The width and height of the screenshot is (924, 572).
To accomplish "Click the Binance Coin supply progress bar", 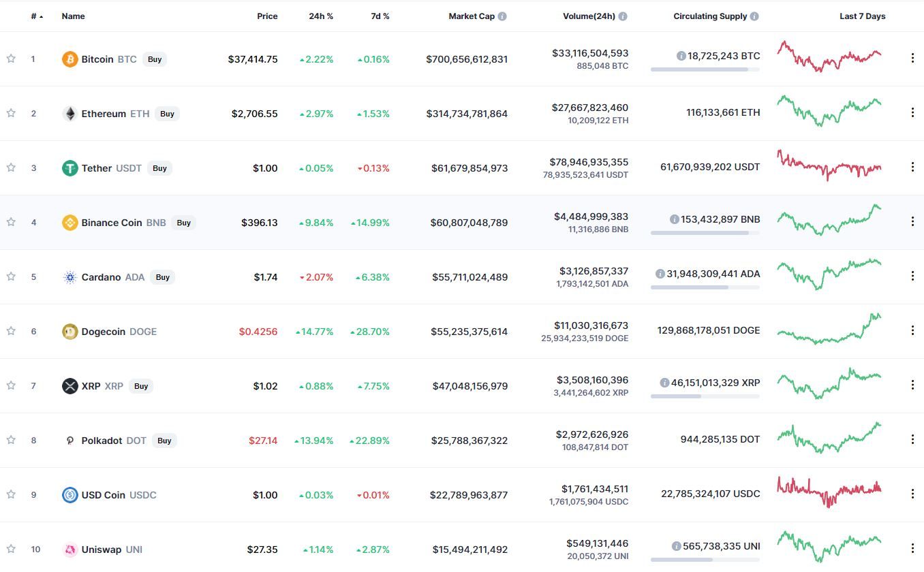I will point(705,233).
